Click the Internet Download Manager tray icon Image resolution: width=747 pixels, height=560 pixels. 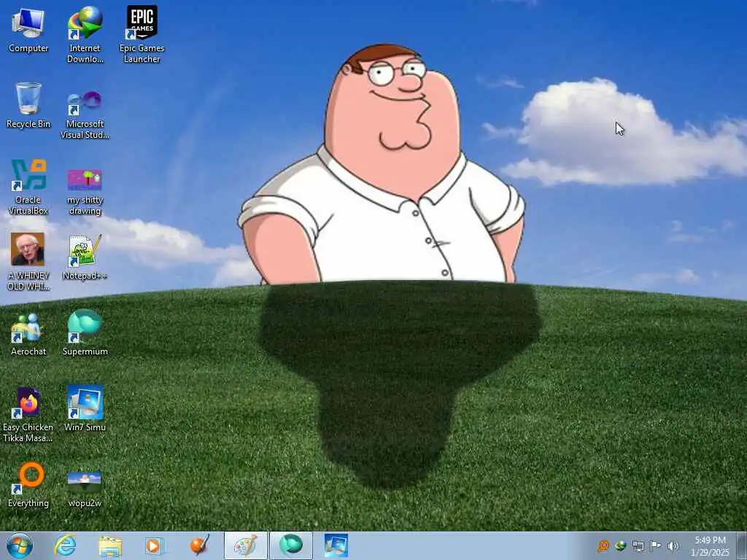pyautogui.click(x=620, y=546)
